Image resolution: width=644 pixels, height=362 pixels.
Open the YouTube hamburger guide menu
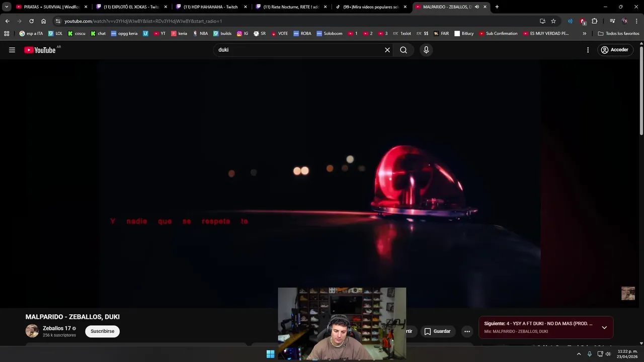point(12,50)
